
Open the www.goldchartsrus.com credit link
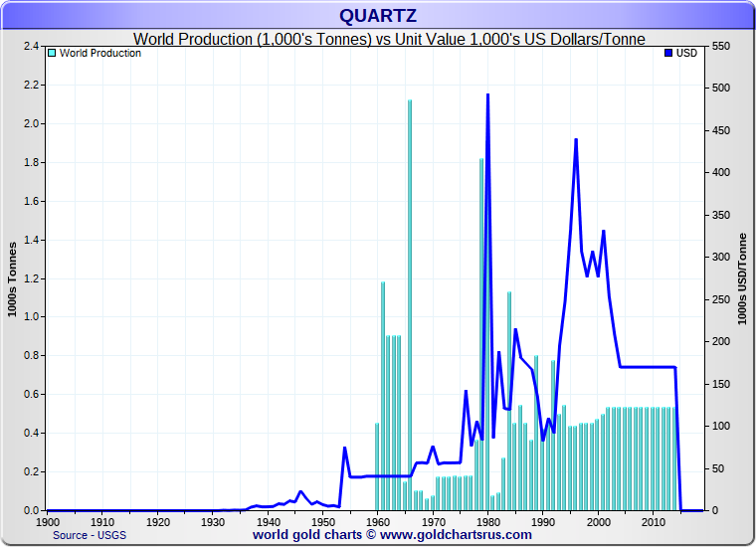point(456,535)
